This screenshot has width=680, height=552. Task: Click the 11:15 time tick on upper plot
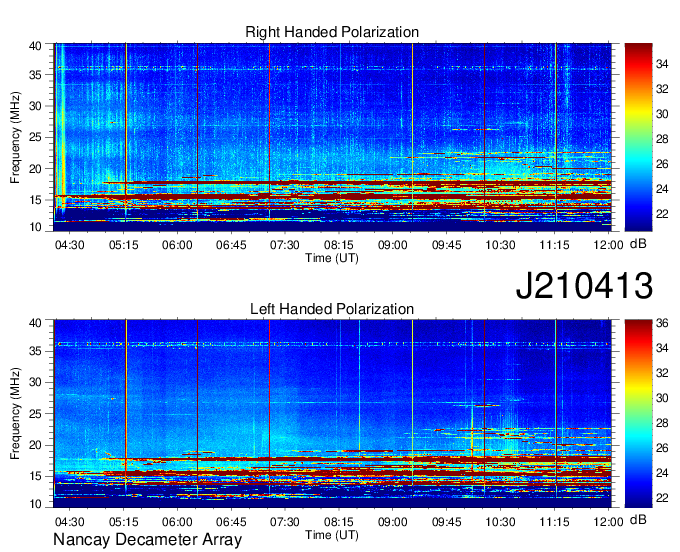pos(555,245)
